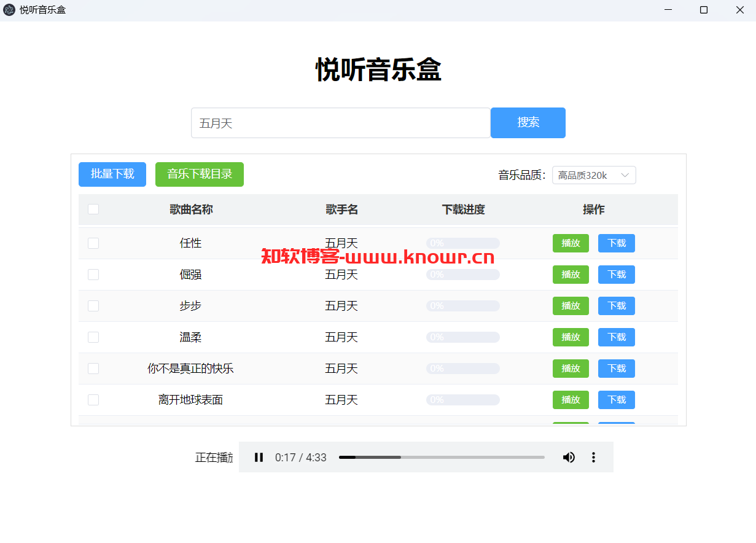
Task: Check the box for 你不是真正的快乐
Action: click(93, 369)
